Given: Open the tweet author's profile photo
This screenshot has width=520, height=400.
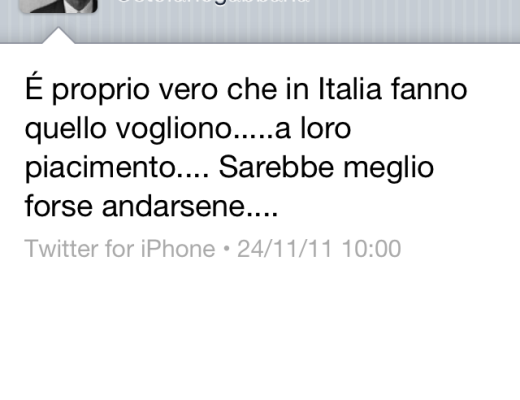Looking at the screenshot, I should [58, 6].
